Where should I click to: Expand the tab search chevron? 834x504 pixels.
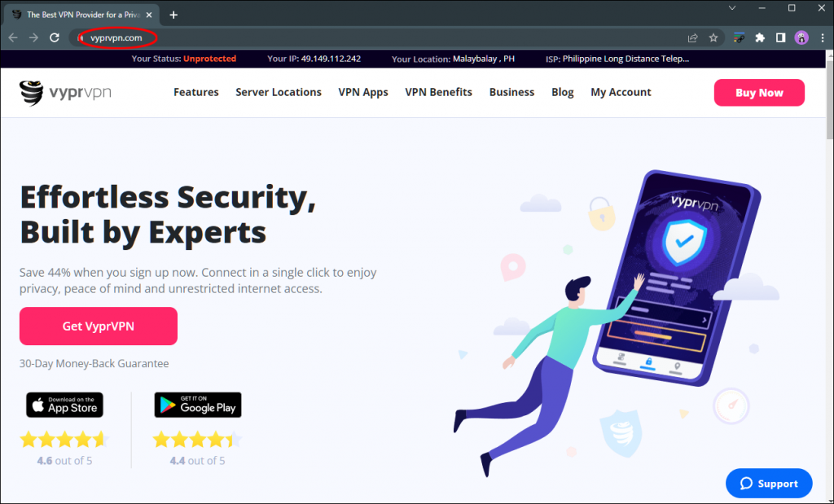click(732, 8)
